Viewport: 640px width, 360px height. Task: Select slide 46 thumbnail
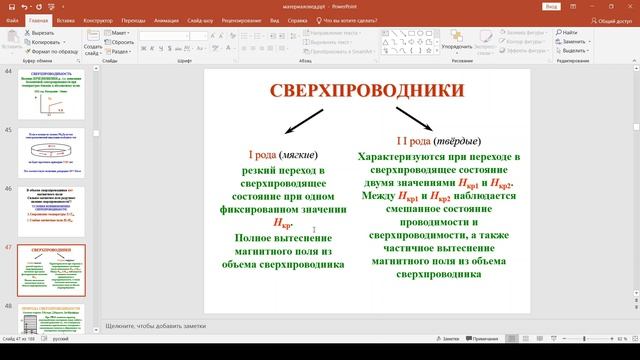click(51, 211)
